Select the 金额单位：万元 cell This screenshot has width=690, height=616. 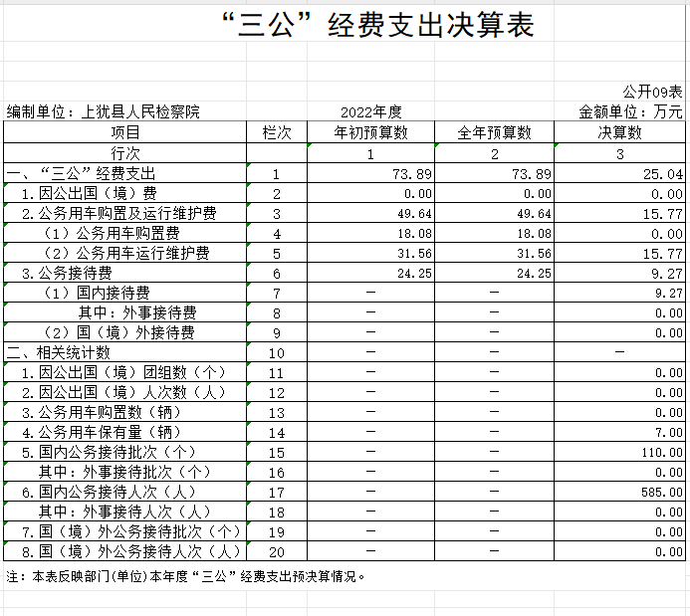(630, 111)
